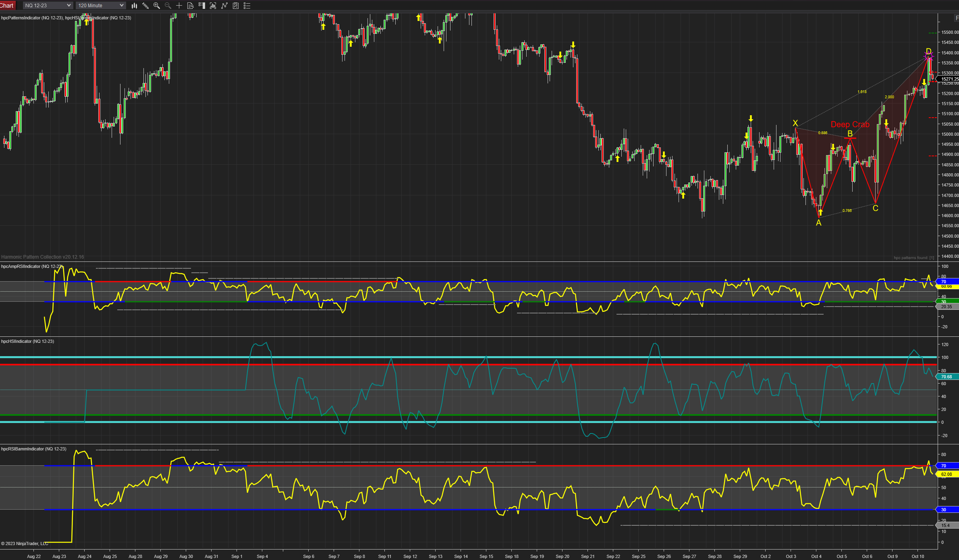The height and width of the screenshot is (560, 959).
Task: Select the drawing tools pencil icon
Action: (145, 6)
